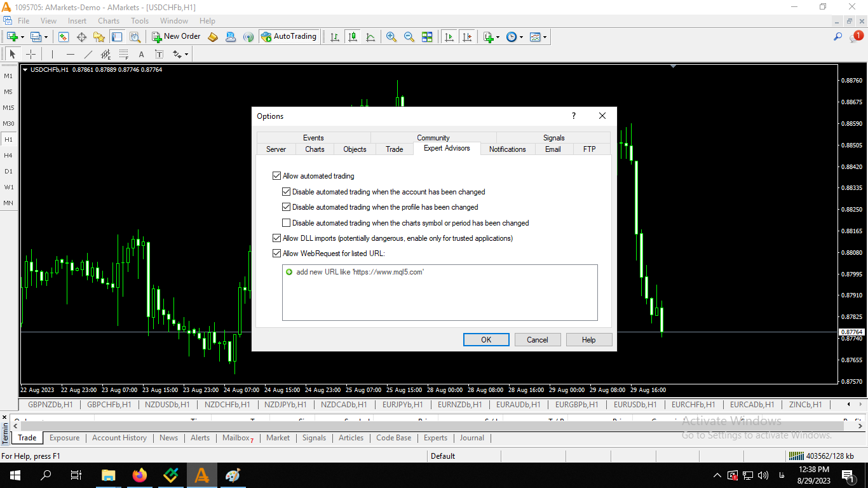Expand the Profiles dropdown arrow
The image size is (868, 488).
tap(46, 37)
